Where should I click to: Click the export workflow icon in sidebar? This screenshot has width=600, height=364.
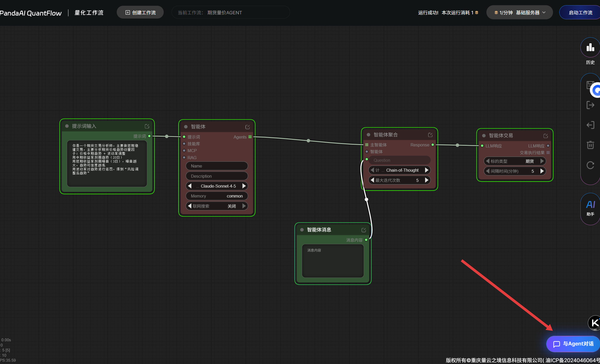(590, 105)
